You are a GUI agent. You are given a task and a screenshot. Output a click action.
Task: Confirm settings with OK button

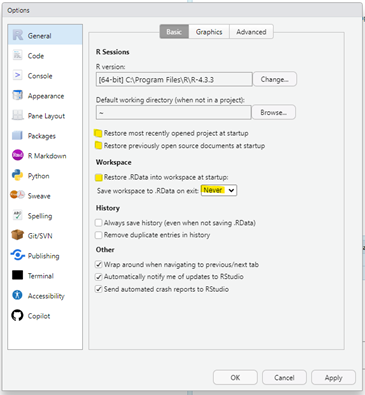(x=235, y=377)
